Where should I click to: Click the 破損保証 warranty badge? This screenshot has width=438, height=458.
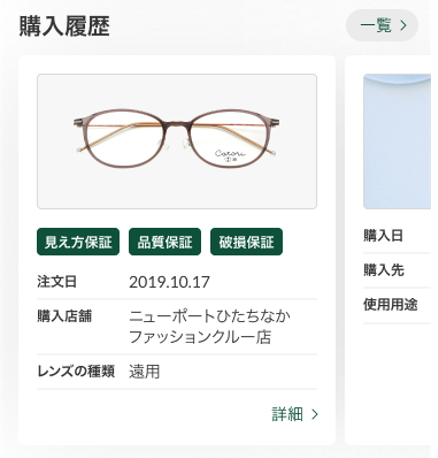[x=246, y=242]
